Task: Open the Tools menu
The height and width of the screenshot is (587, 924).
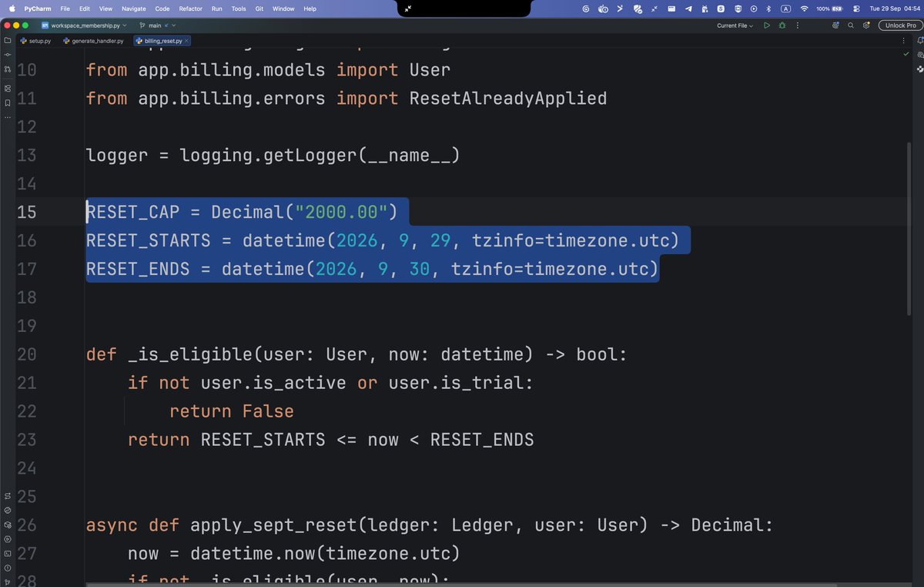Action: click(239, 8)
